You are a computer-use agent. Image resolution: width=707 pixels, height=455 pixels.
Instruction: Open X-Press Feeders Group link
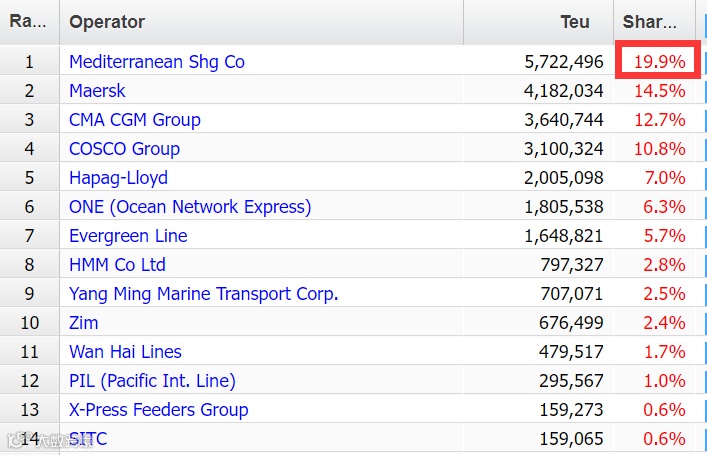coord(159,409)
